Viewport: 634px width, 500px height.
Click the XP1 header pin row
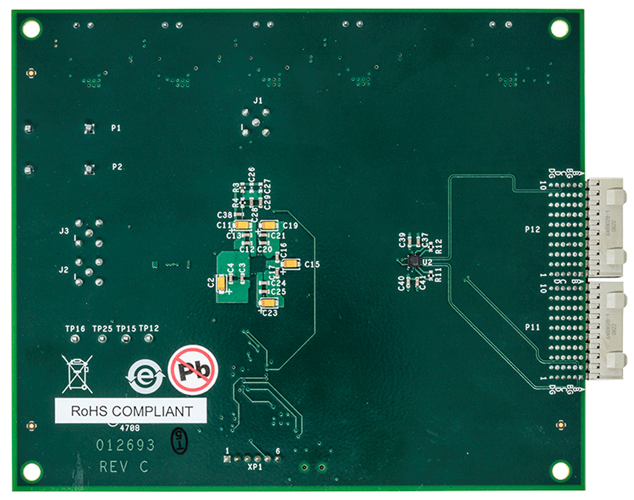[x=252, y=458]
